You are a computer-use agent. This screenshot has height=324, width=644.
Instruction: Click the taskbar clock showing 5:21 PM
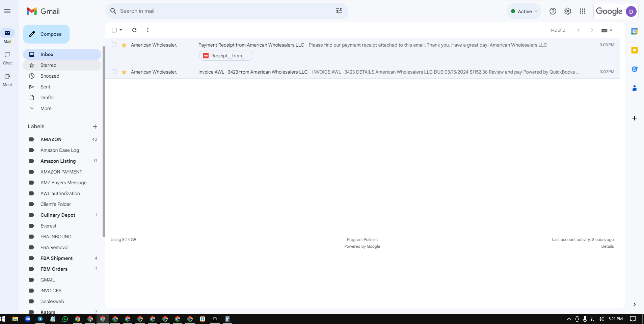tap(616, 319)
